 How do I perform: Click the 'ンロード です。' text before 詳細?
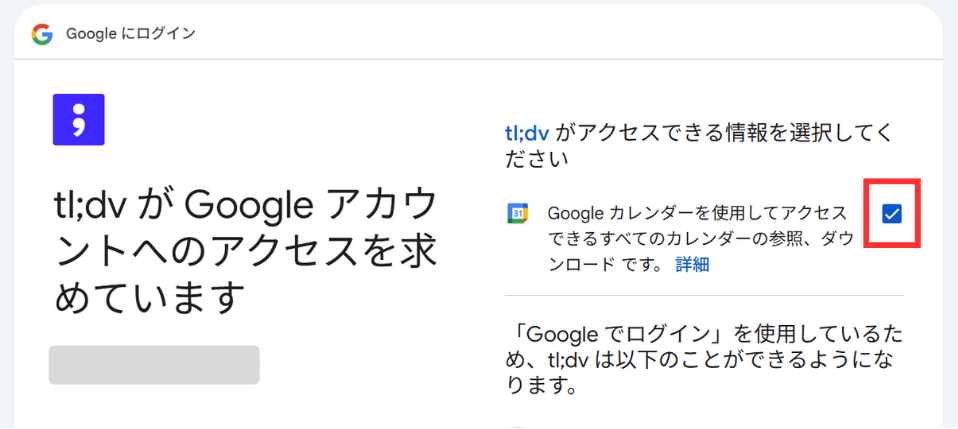coord(607,265)
